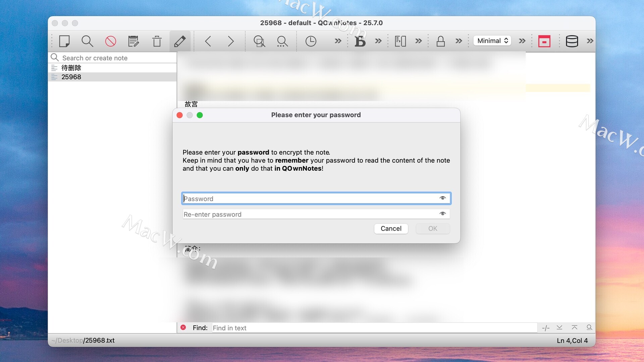Viewport: 644px width, 362px height.
Task: Jump to next match down arrow
Action: [x=559, y=327]
